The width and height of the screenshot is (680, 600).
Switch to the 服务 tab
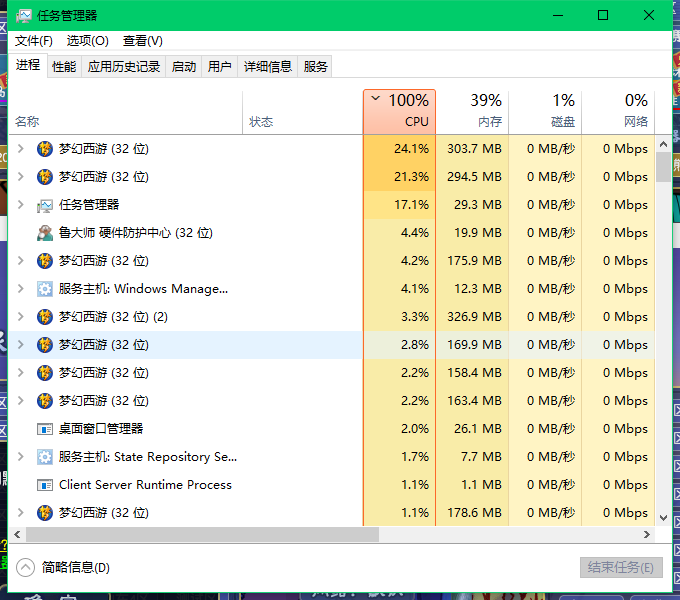tap(315, 67)
